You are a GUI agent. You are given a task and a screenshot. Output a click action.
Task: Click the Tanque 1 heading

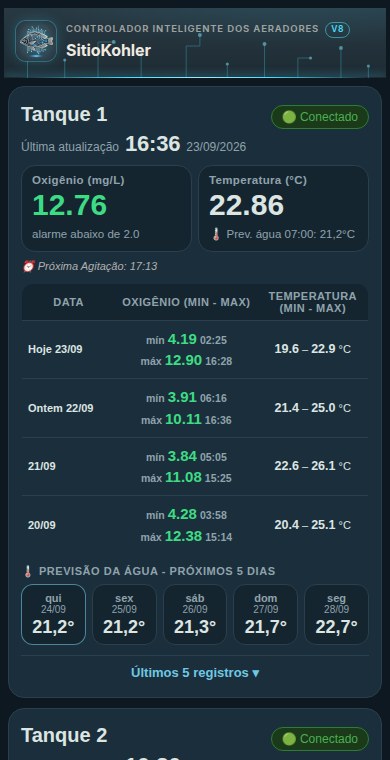click(64, 115)
